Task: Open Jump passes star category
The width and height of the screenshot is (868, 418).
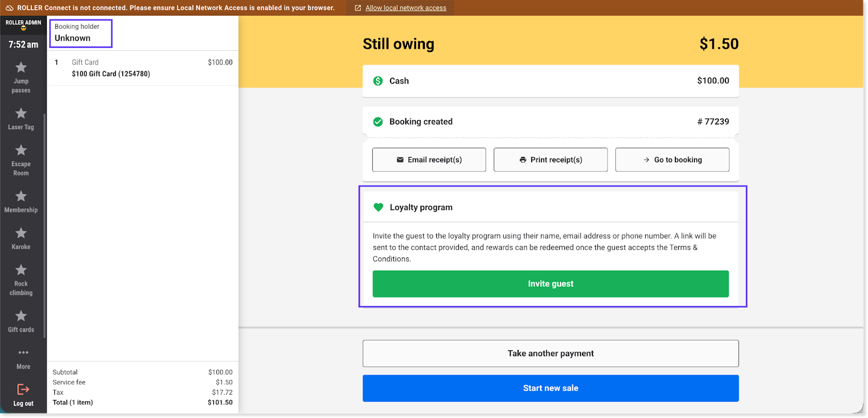Action: coord(21,77)
